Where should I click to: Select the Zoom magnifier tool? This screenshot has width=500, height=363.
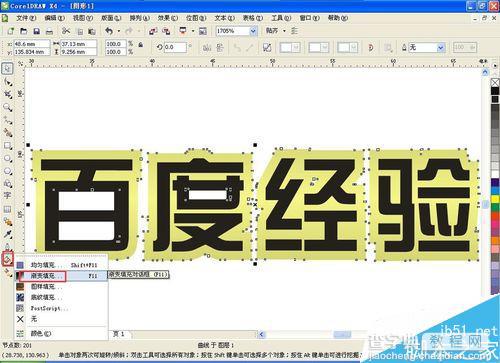[8, 107]
